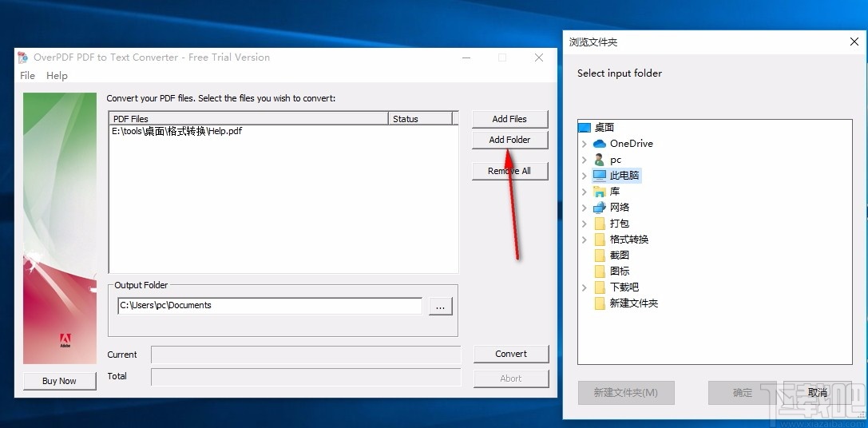Click the Add Files button
Viewport: 868px width, 428px height.
pyautogui.click(x=509, y=119)
